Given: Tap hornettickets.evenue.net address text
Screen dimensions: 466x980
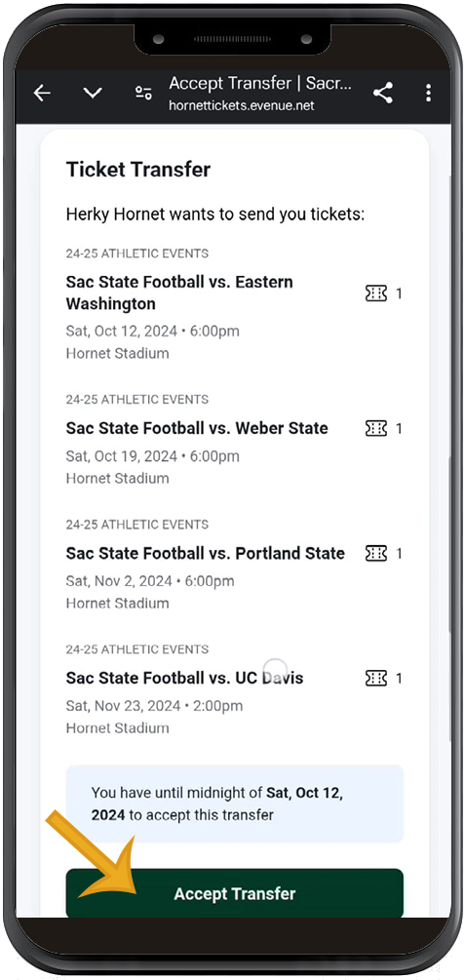Looking at the screenshot, I should click(x=241, y=105).
